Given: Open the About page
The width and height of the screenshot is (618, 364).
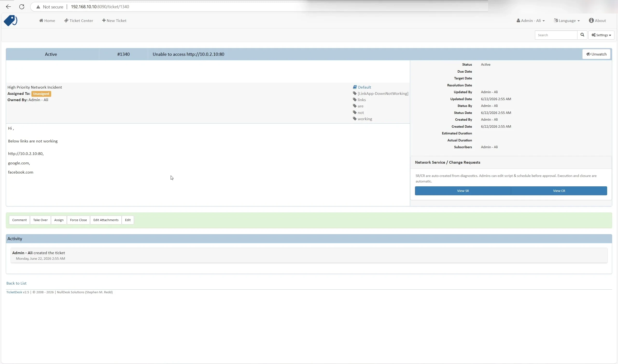Looking at the screenshot, I should (x=597, y=21).
